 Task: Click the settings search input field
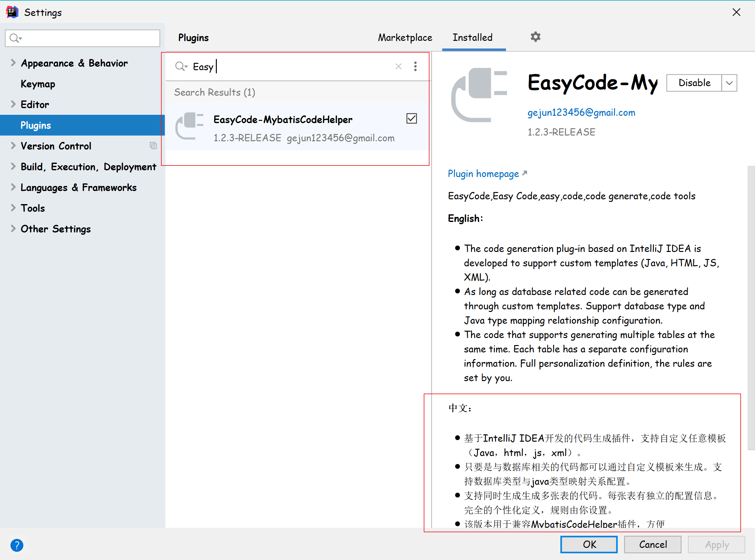pyautogui.click(x=88, y=38)
